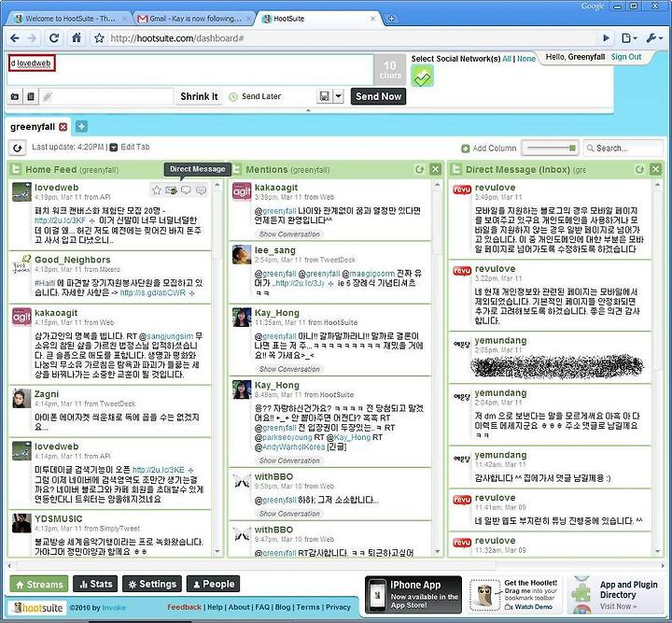Viewport: 672px width, 623px height.
Task: Click Send Later scheduling option
Action: tap(256, 96)
